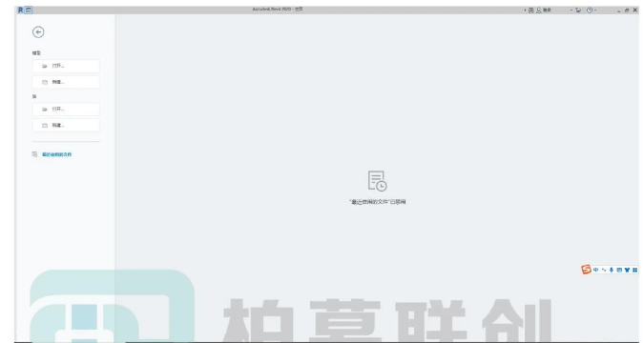Create a new family (新建 under 族)
The height and width of the screenshot is (343, 644).
coord(66,126)
